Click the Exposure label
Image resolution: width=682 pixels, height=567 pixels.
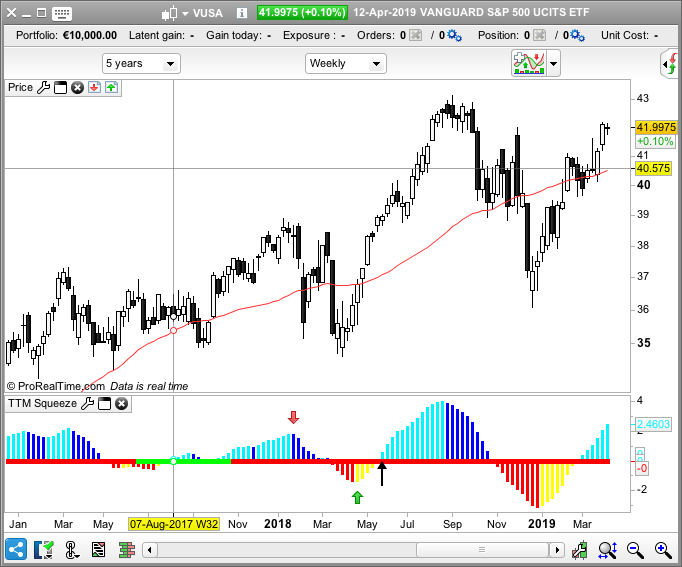pos(309,35)
